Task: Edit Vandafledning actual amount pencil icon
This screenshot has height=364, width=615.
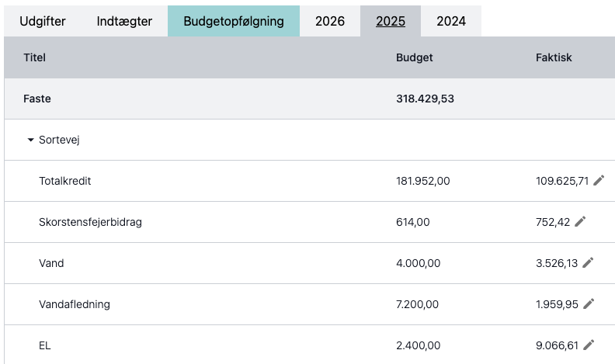Action: point(589,304)
